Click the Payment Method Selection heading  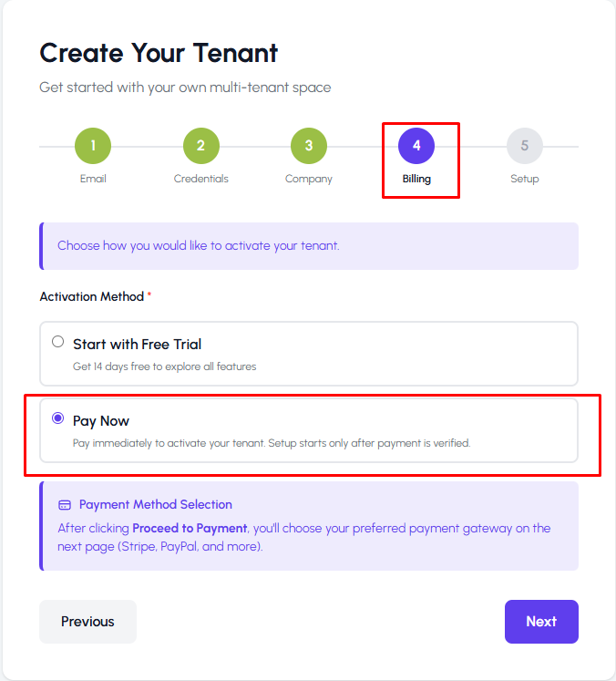click(x=155, y=504)
